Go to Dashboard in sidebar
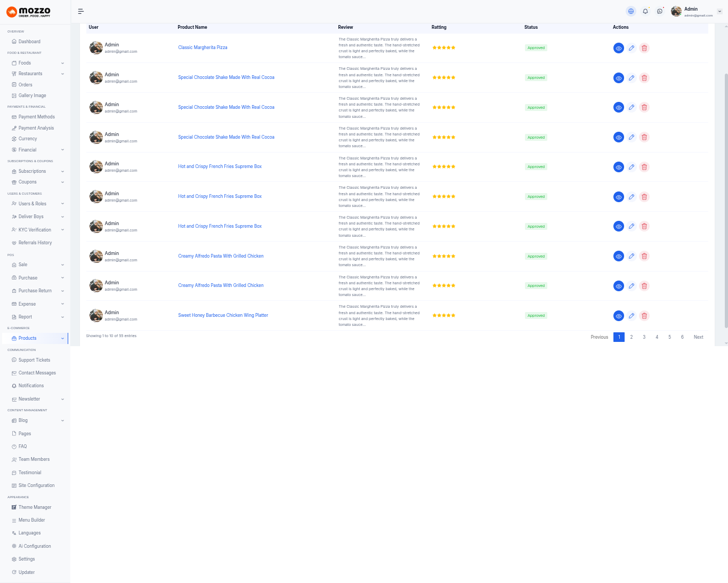Viewport: 728px width, 583px height. pos(29,42)
